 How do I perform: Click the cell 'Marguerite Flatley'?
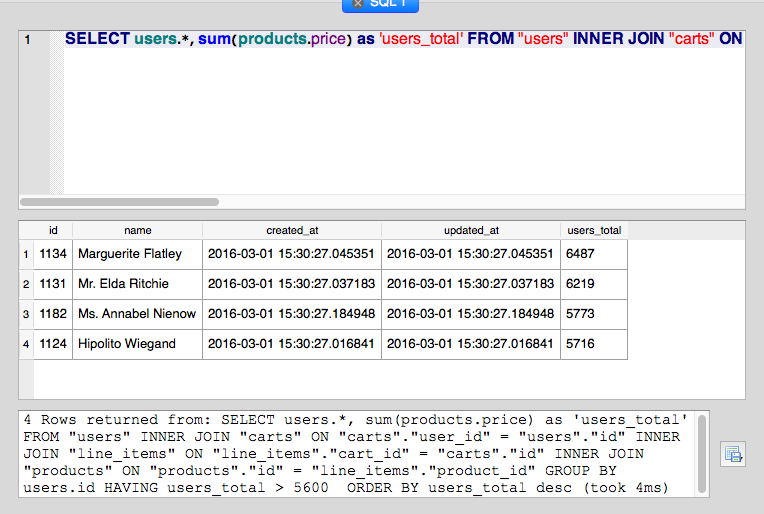tap(137, 254)
